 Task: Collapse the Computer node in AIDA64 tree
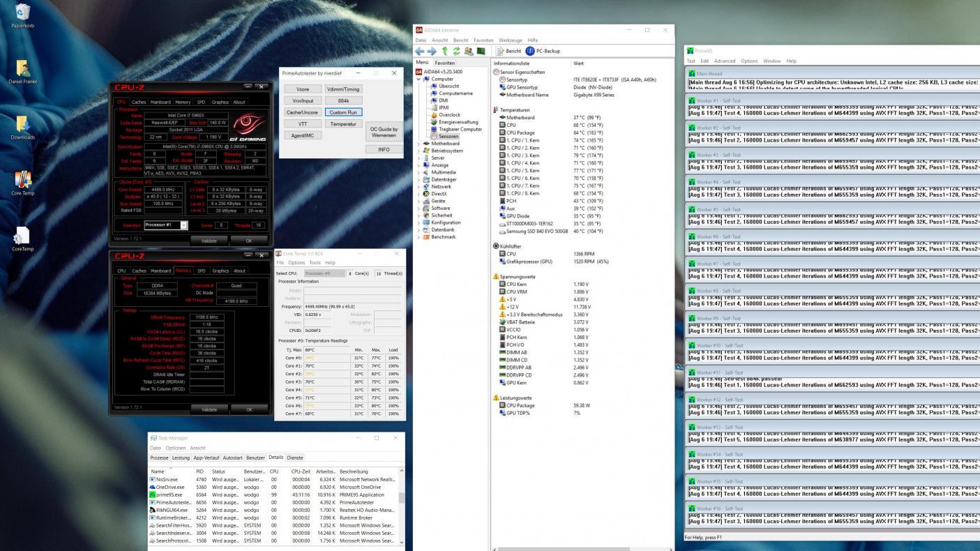coord(419,79)
